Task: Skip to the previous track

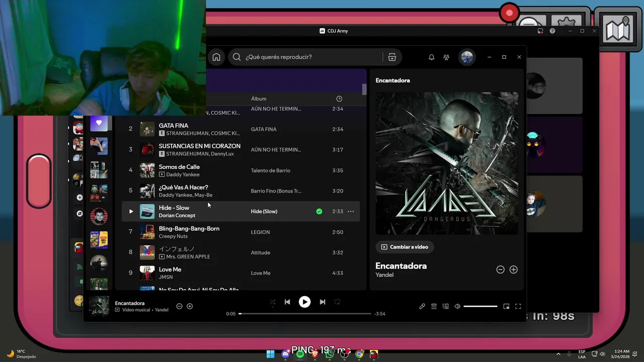Action: [x=287, y=302]
